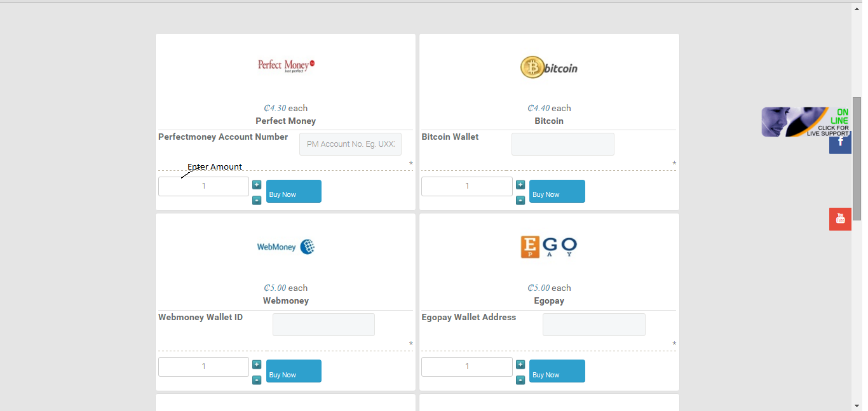Viewport: 868px width, 411px height.
Task: Open the Facebook social icon
Action: click(x=840, y=143)
